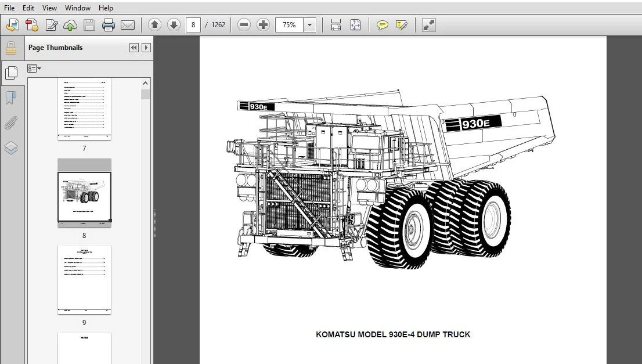This screenshot has height=364, width=642.
Task: Zoom out with the minus button
Action: [x=244, y=25]
